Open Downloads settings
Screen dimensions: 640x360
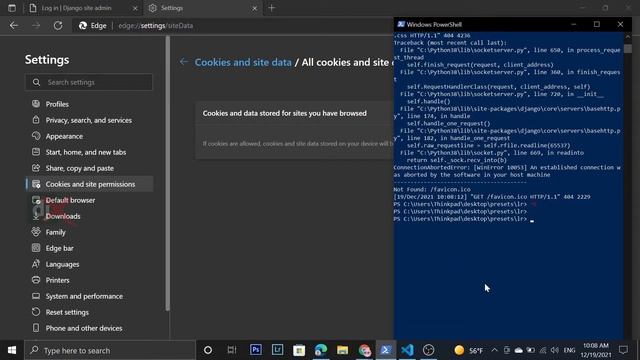(x=63, y=216)
